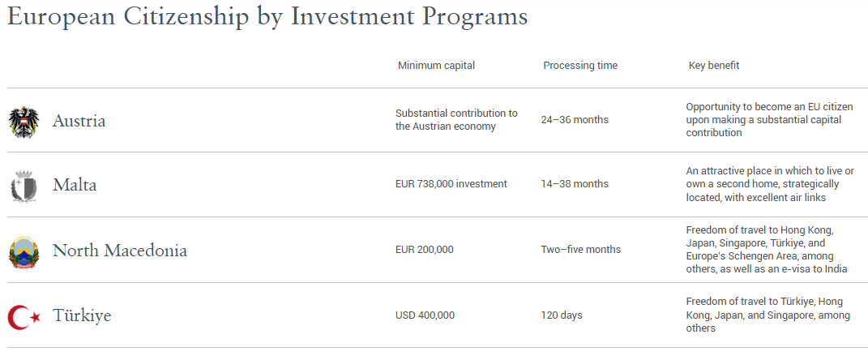Click the North Macedonia emblem icon
Image resolution: width=868 pixels, height=356 pixels.
coord(24,251)
